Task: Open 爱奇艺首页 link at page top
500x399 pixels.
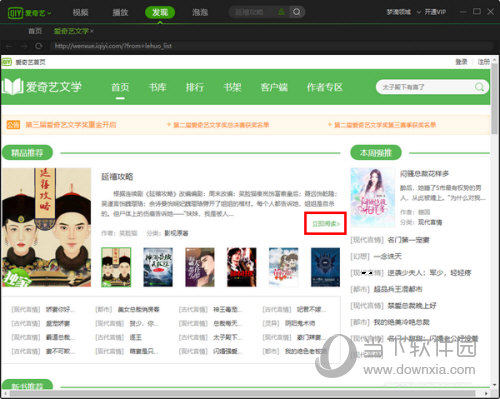Action: 30,62
